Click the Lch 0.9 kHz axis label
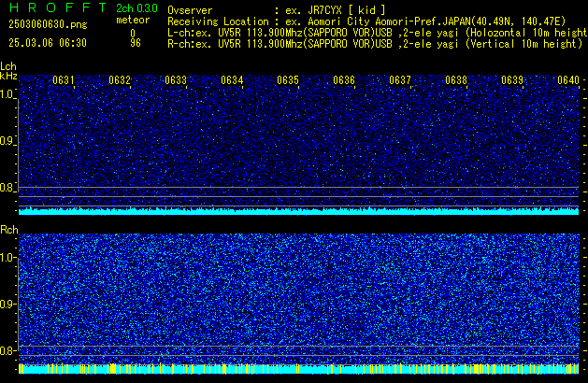The image size is (588, 383). (7, 141)
